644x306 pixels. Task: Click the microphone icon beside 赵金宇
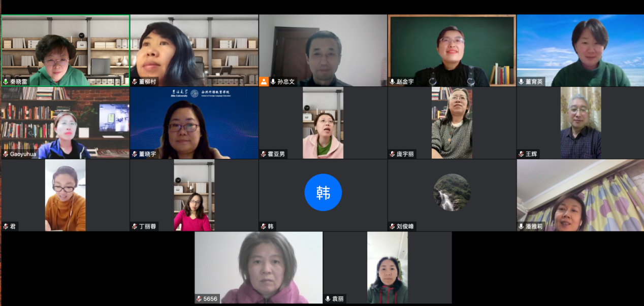[x=393, y=82]
